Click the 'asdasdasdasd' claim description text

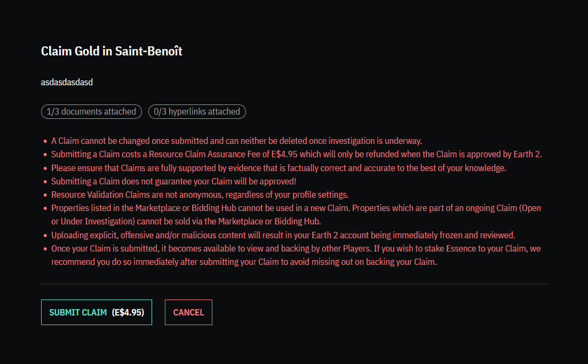67,82
